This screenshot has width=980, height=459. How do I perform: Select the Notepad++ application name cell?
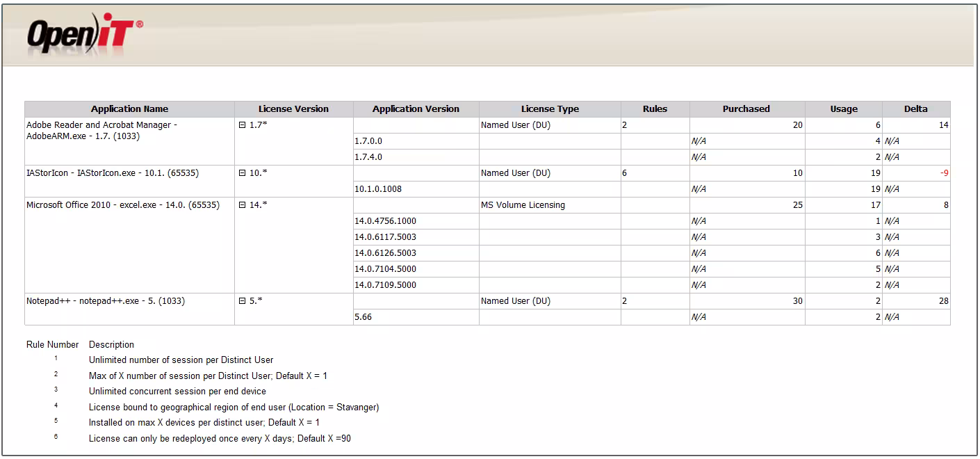tap(129, 309)
